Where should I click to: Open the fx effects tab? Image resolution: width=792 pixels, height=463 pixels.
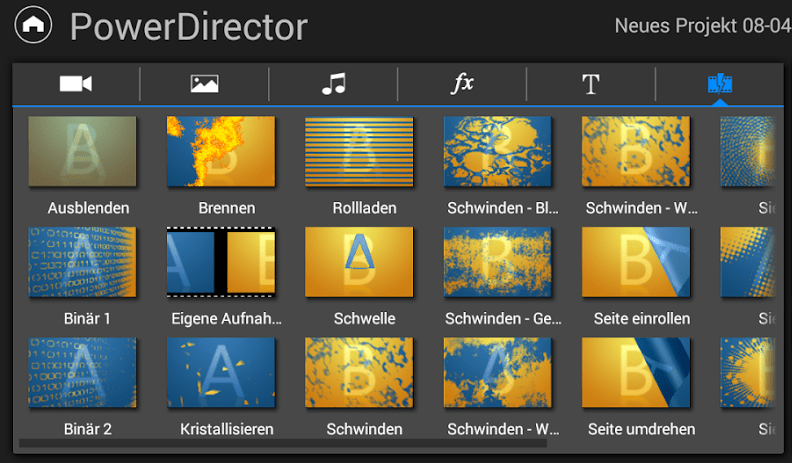pos(462,83)
